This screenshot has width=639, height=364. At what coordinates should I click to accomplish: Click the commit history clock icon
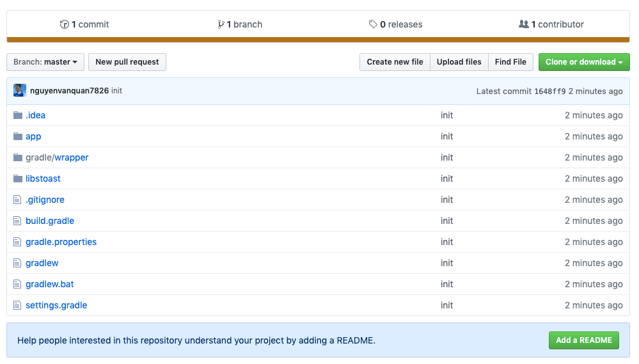tap(65, 24)
